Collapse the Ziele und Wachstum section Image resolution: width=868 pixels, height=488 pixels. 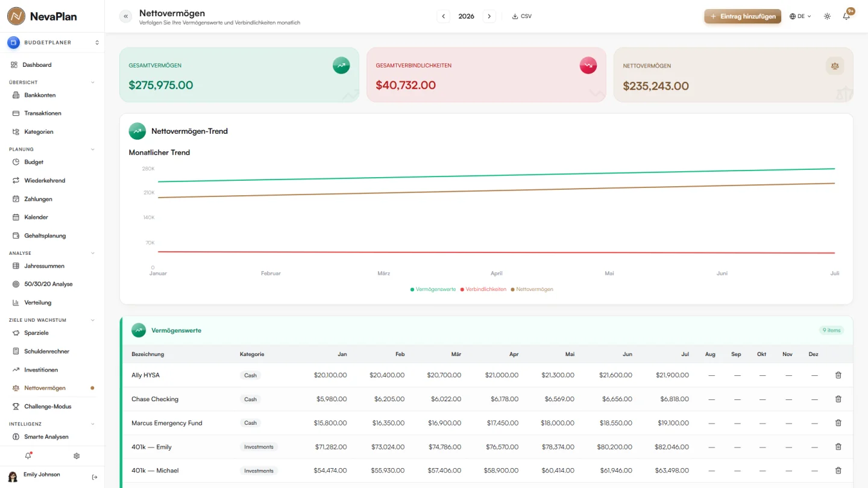(x=92, y=320)
